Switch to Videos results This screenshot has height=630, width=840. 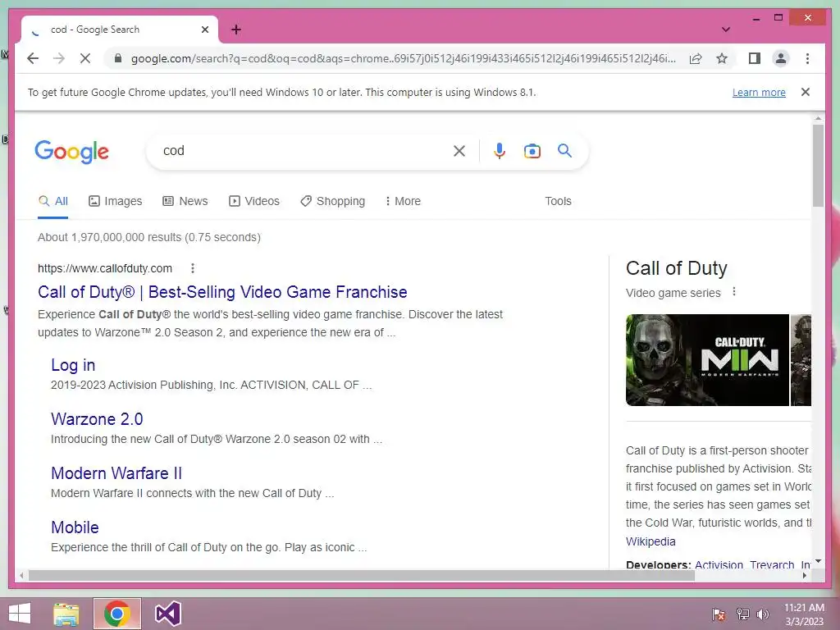pyautogui.click(x=254, y=202)
